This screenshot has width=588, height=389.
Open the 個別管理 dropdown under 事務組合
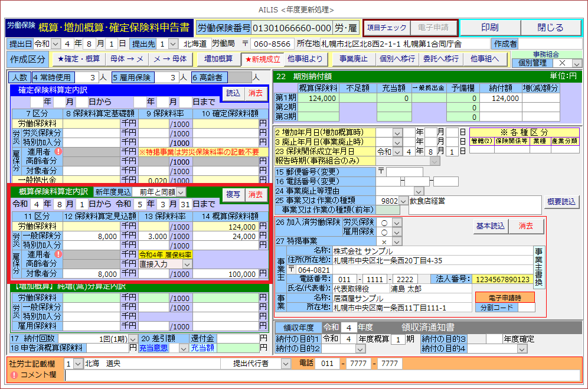pyautogui.click(x=577, y=63)
